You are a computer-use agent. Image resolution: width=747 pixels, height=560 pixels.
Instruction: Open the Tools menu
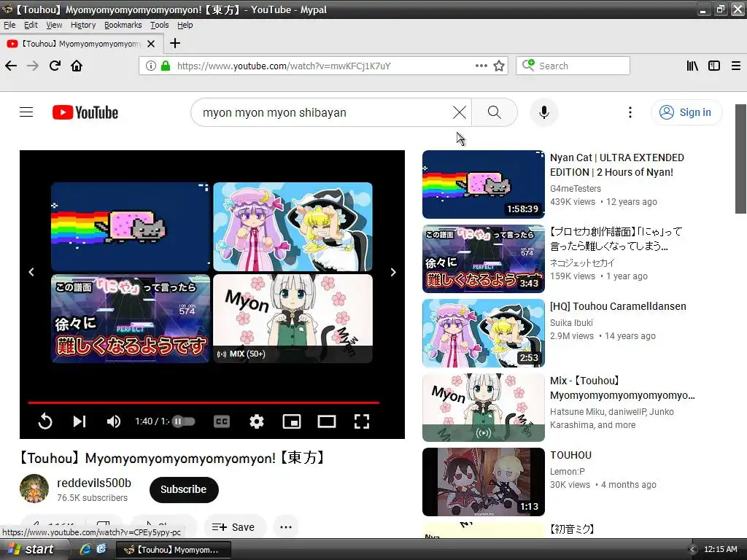point(159,25)
